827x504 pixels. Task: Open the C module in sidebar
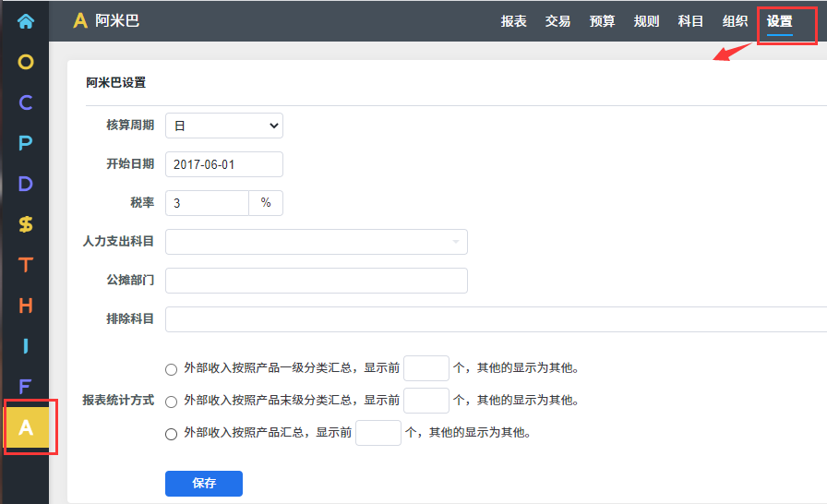click(25, 102)
